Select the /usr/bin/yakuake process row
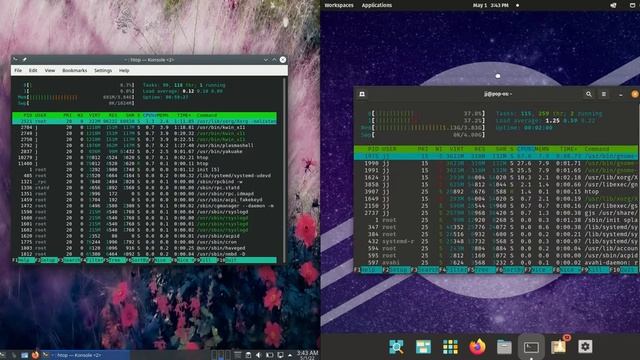640x360 pixels. pyautogui.click(x=144, y=151)
